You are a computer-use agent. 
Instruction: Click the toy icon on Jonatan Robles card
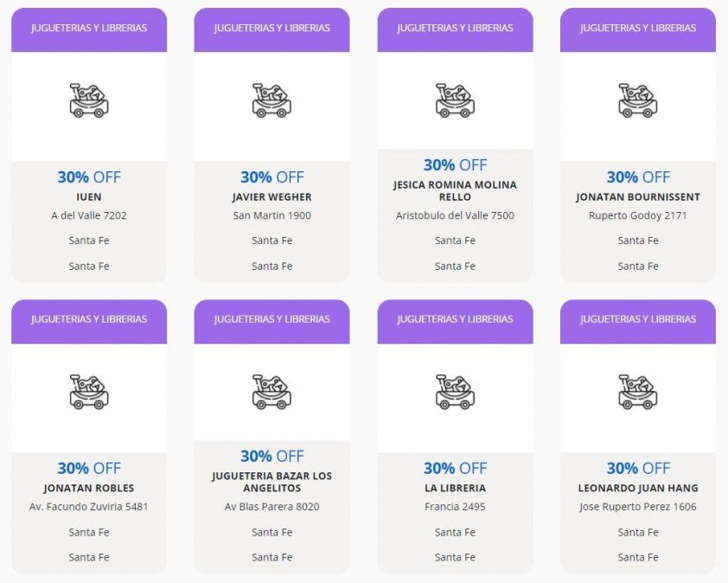[89, 392]
